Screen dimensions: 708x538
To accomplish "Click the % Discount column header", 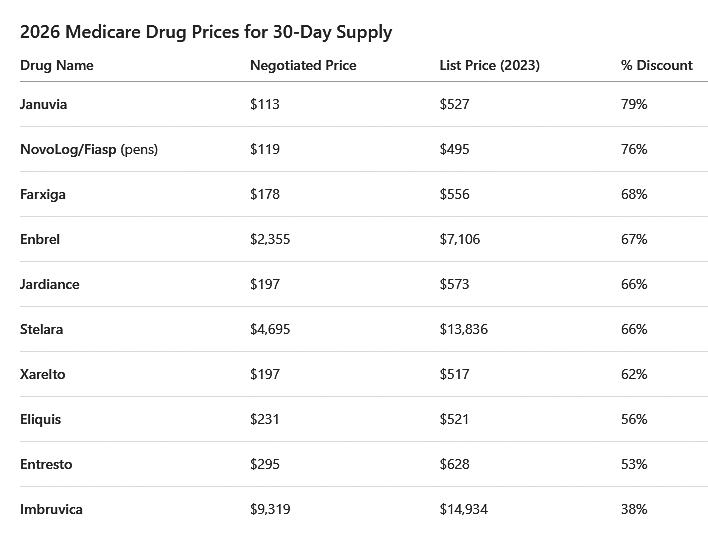I will 656,65.
